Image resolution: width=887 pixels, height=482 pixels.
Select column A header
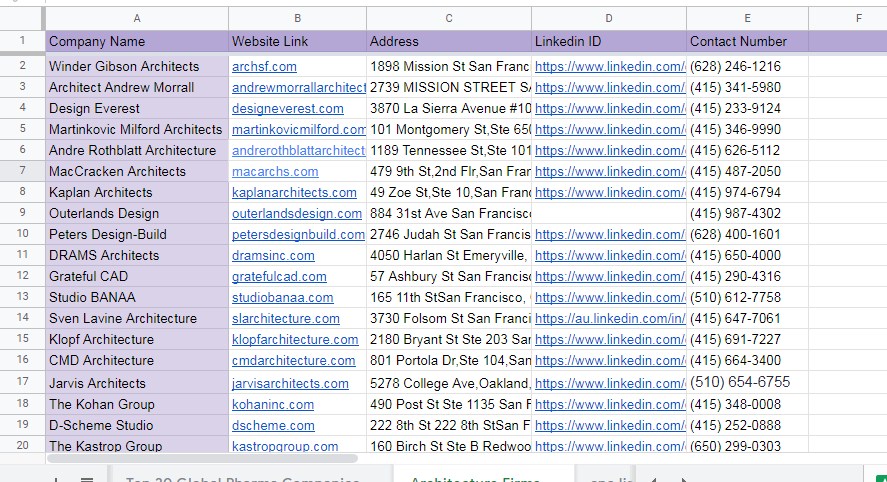(137, 18)
